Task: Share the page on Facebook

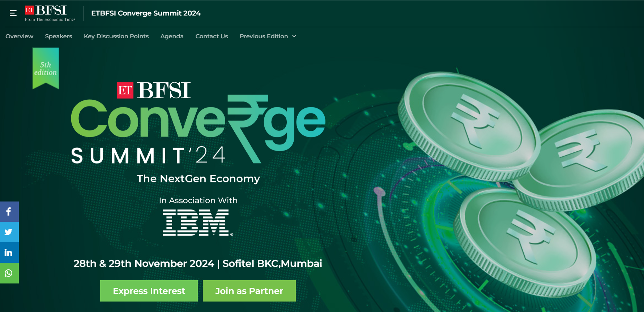Action: (9, 212)
